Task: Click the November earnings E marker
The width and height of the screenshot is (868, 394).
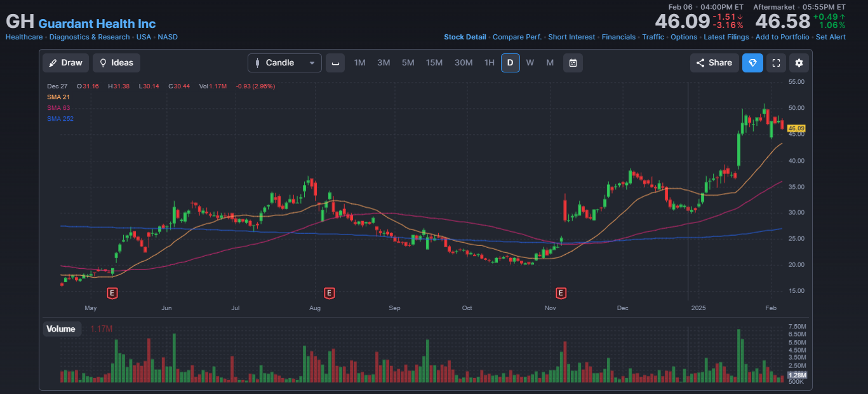Action: (561, 293)
